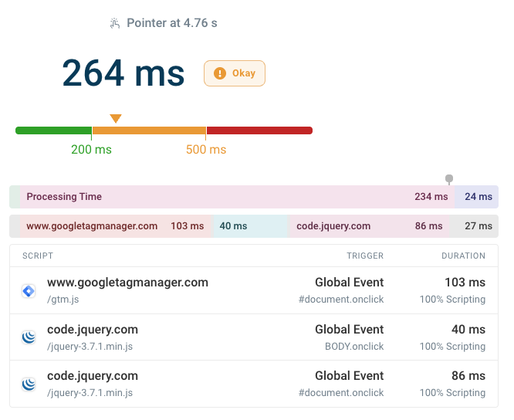Click the orange segment of the rating bar
514x420 pixels.
coord(149,130)
